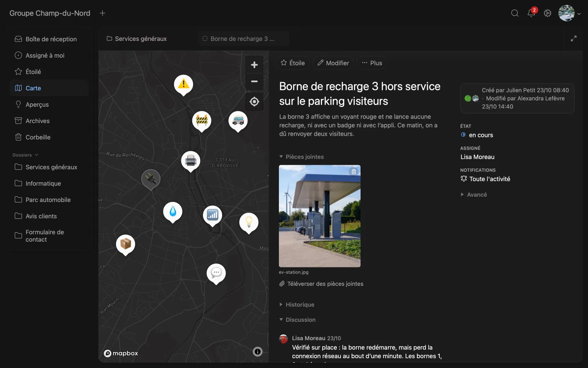The width and height of the screenshot is (588, 368).
Task: Open the Plus actions menu
Action: [372, 63]
